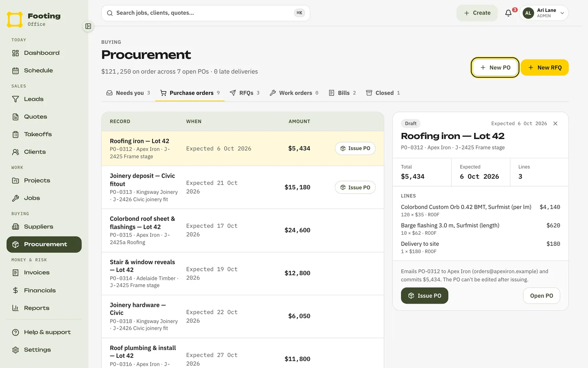Issue PO for Joinery deposit row

[355, 187]
